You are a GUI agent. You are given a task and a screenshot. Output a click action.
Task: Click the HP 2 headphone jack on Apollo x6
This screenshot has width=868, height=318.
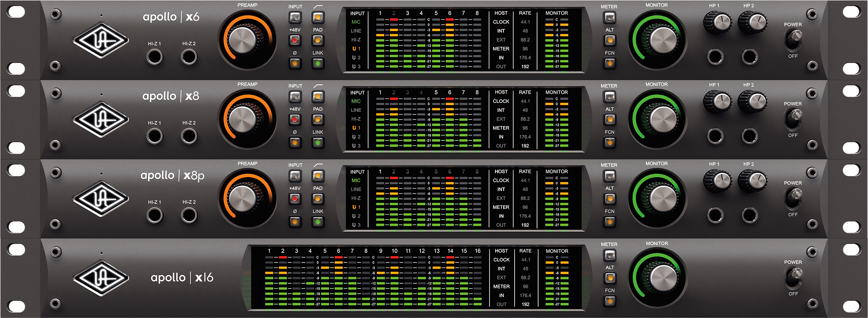click(x=750, y=57)
